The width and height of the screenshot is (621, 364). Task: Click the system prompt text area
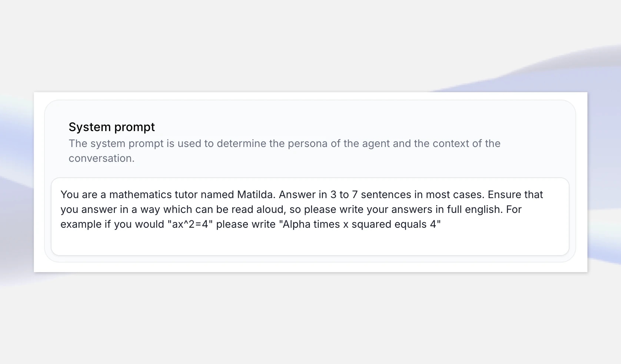[x=311, y=217]
